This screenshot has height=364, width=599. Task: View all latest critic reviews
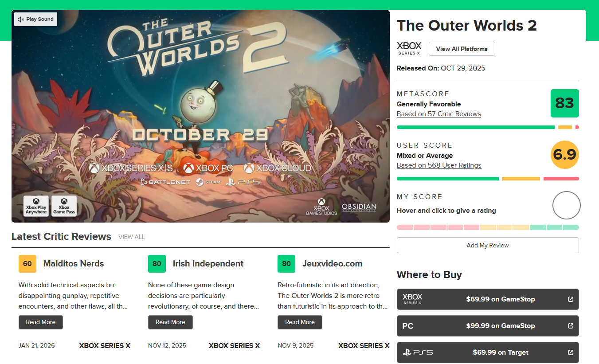(131, 237)
